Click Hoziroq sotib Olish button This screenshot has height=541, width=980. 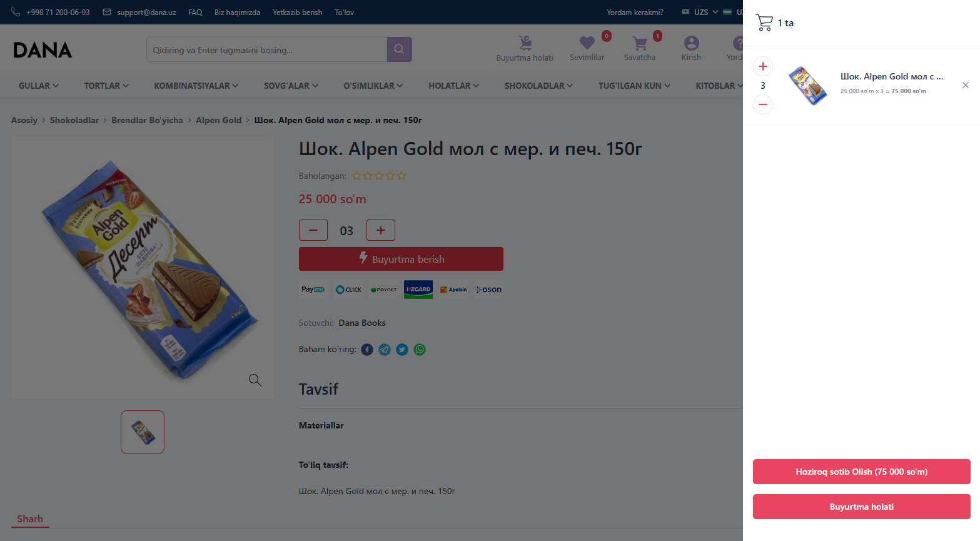[x=861, y=472]
